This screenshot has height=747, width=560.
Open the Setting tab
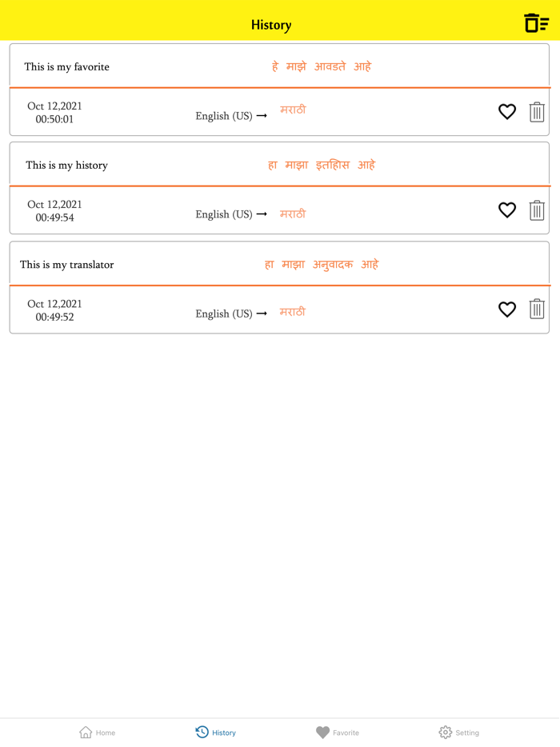460,732
